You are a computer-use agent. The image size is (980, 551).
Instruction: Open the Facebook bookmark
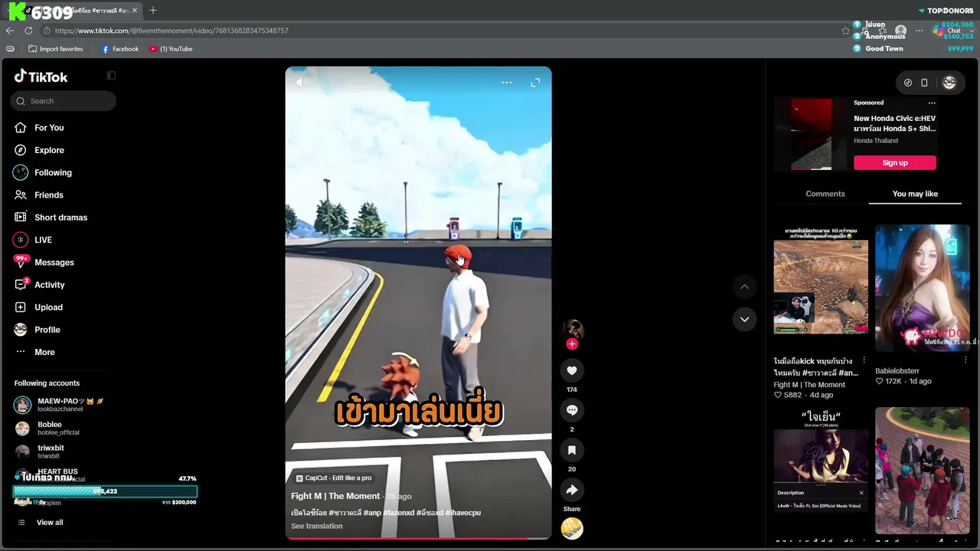point(120,49)
